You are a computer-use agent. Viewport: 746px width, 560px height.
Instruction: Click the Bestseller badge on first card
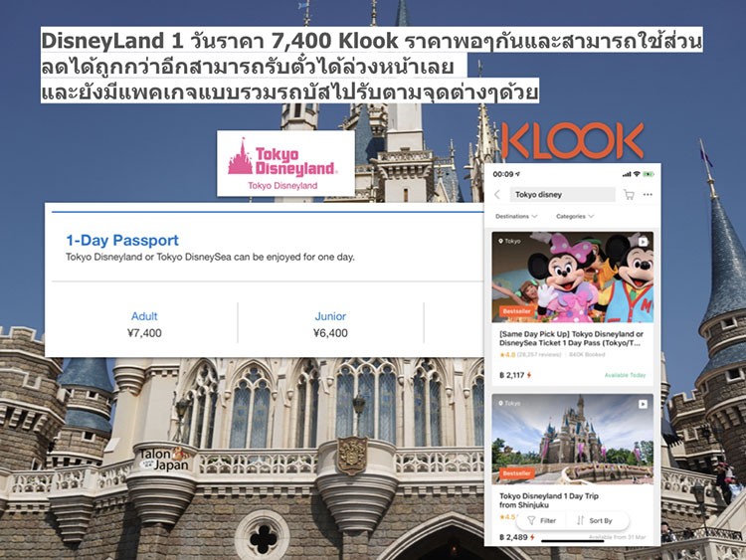tap(516, 311)
